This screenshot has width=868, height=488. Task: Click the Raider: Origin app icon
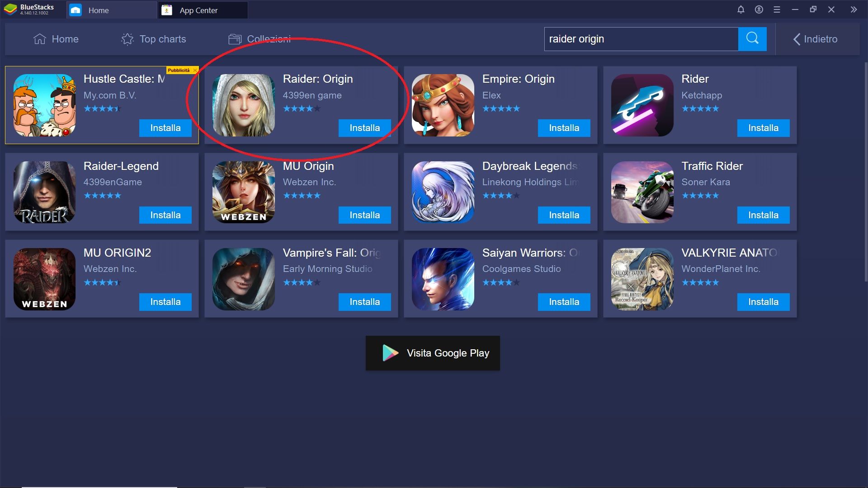pyautogui.click(x=243, y=105)
